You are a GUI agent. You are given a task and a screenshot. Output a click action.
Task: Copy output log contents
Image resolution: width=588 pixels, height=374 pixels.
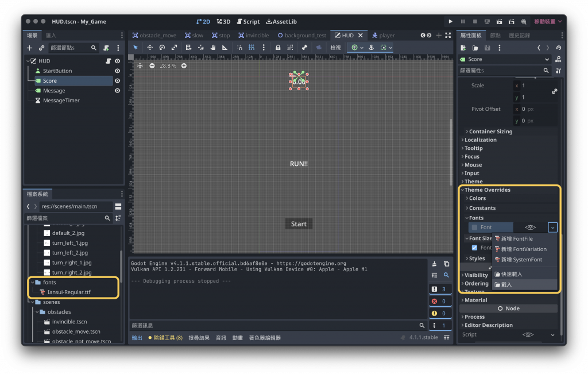(446, 264)
